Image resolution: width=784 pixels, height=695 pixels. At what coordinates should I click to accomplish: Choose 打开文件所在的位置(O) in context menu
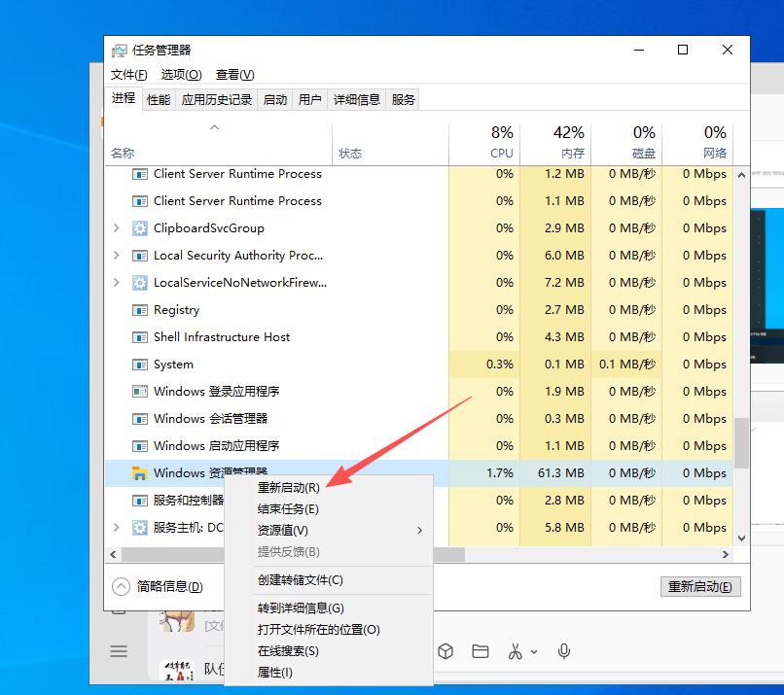click(328, 630)
